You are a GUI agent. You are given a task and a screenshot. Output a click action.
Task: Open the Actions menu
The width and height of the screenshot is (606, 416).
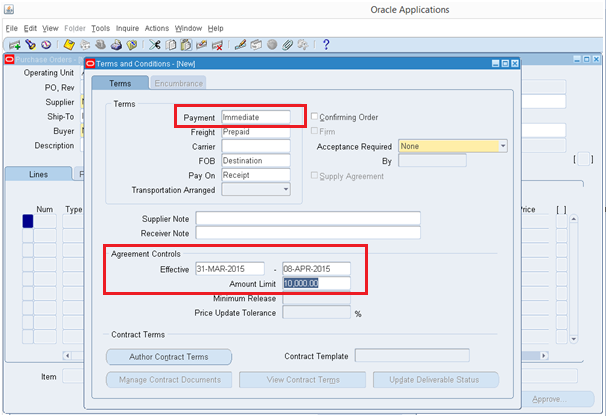pos(157,28)
